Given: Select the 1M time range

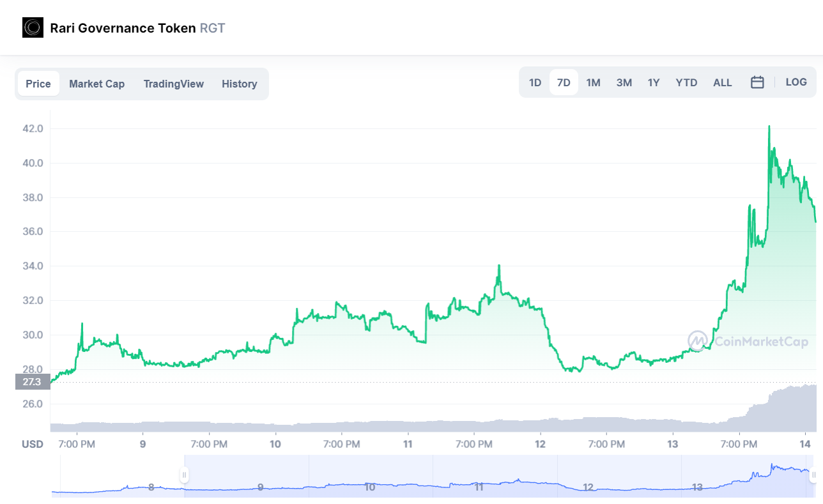Looking at the screenshot, I should click(594, 82).
